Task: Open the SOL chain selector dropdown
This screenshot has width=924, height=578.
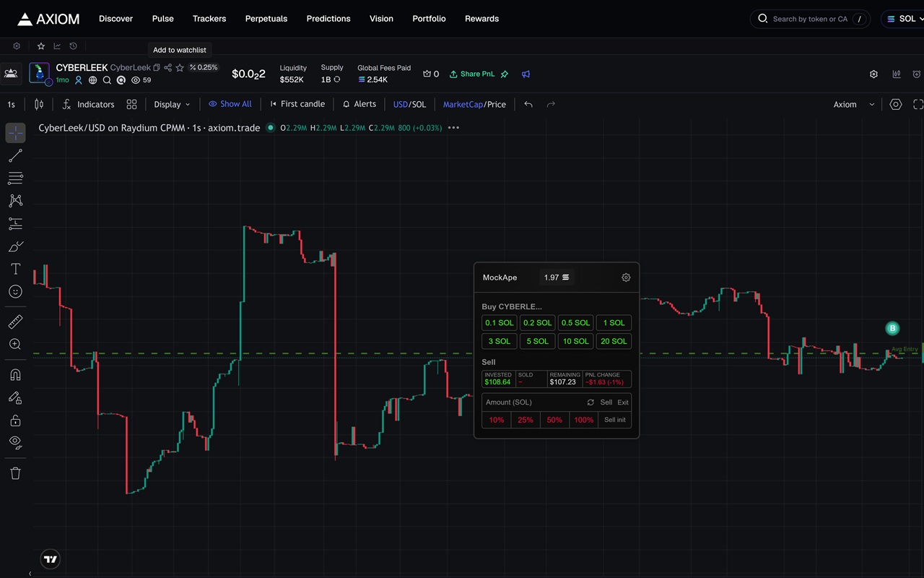Action: 905,19
